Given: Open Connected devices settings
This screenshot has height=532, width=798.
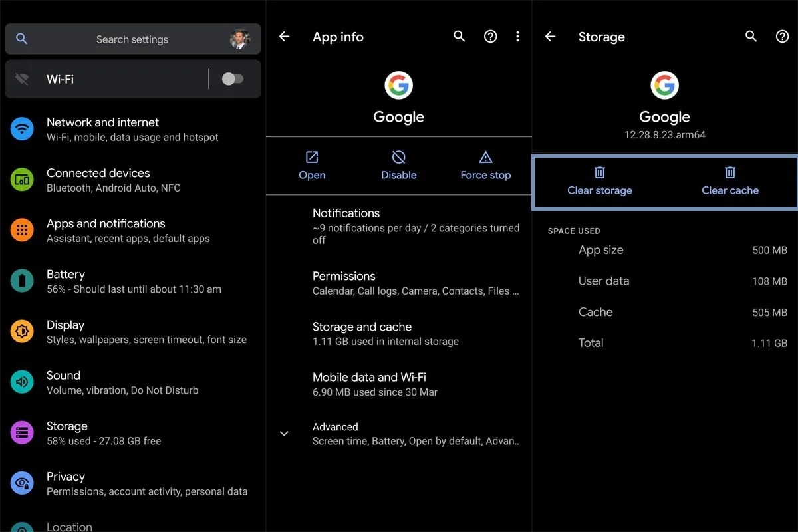Looking at the screenshot, I should pos(133,180).
